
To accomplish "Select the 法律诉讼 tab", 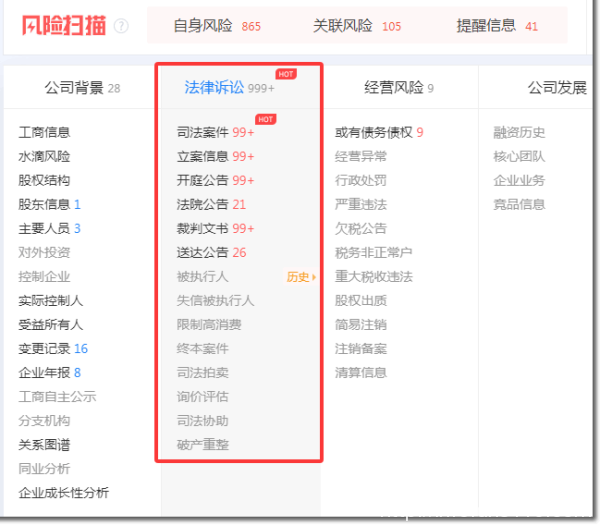I will (x=229, y=88).
